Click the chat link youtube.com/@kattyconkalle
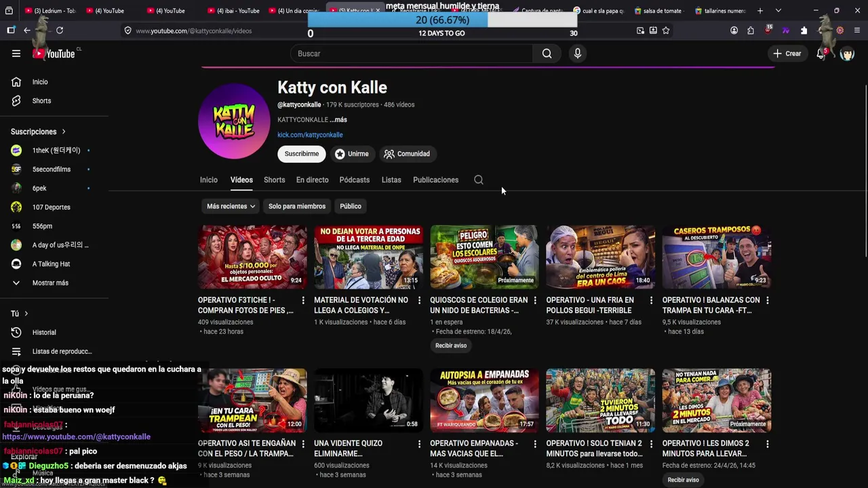868x488 pixels. coord(77,437)
